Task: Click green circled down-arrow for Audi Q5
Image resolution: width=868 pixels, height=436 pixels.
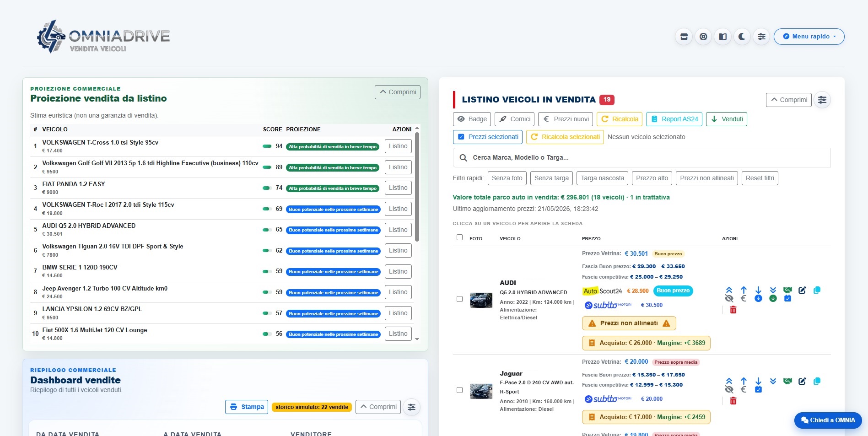Action: (x=773, y=299)
